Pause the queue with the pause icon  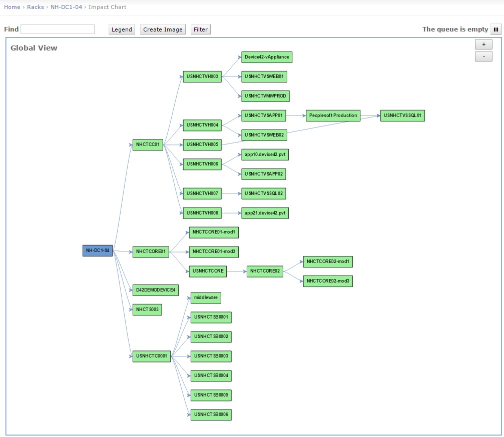tap(495, 29)
